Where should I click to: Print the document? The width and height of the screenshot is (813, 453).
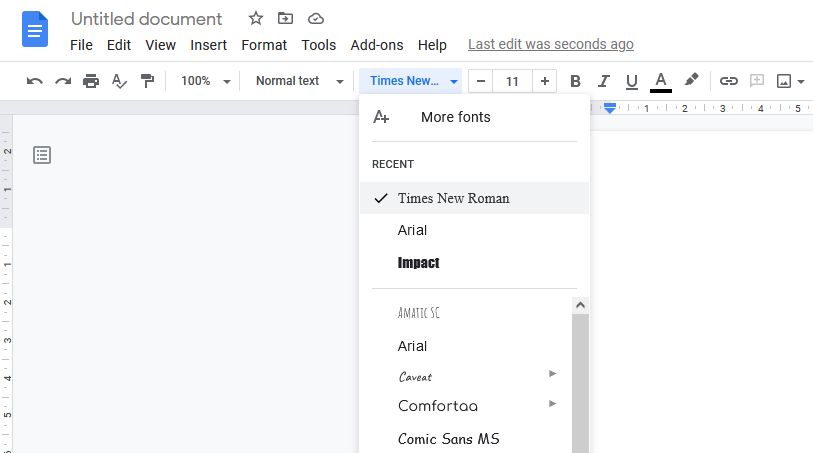(x=91, y=81)
